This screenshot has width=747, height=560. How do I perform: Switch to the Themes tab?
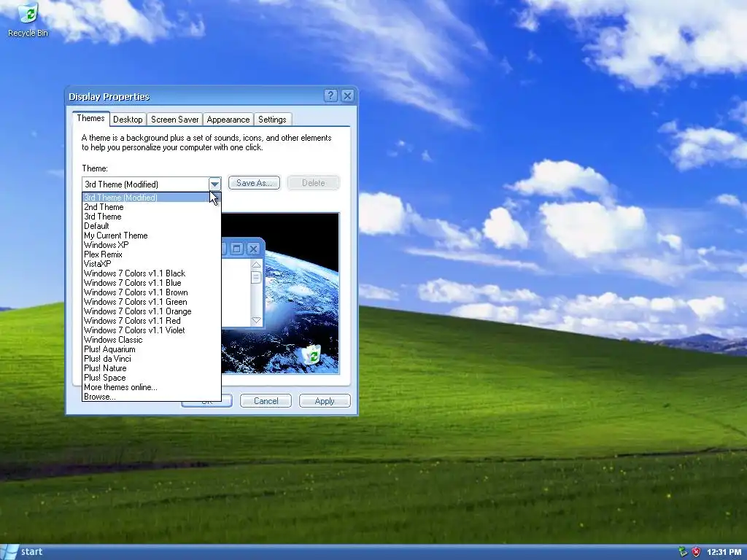(x=90, y=118)
